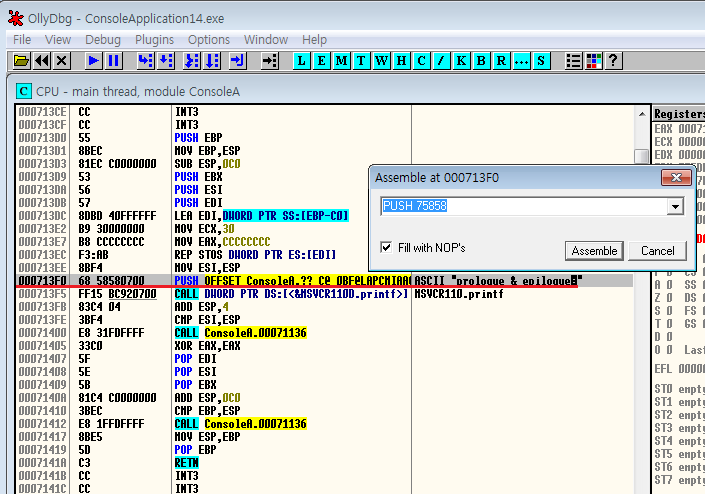Select CALL ConsoleA.00071136 at 00071400
Screen dimensions: 705x494
click(x=324, y=333)
